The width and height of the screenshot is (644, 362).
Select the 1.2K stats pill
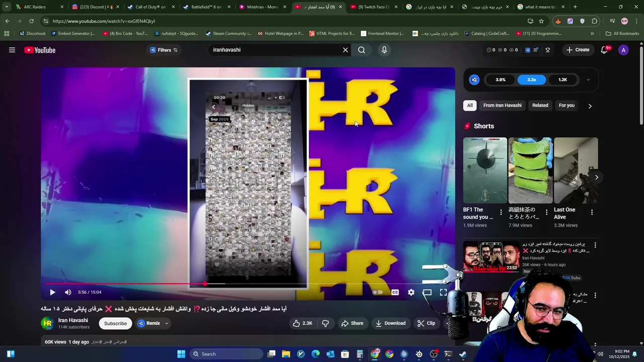(563, 79)
